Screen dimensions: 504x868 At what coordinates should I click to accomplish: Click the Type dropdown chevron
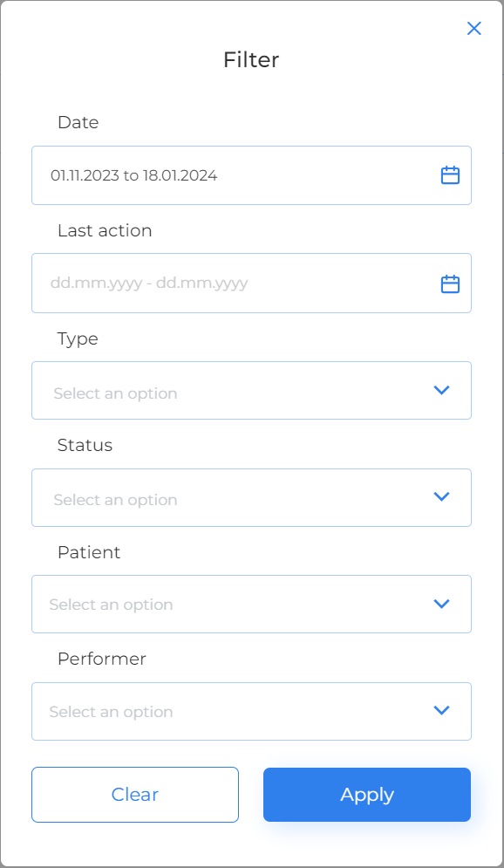[442, 390]
